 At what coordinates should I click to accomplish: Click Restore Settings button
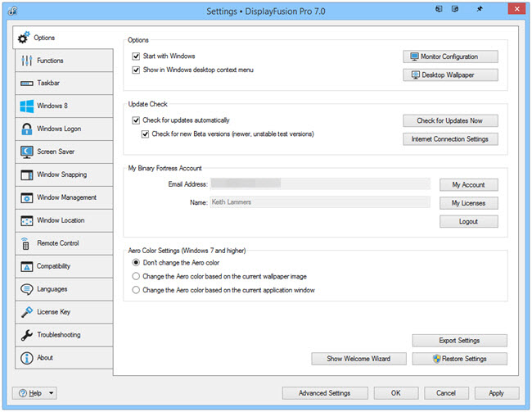(460, 359)
